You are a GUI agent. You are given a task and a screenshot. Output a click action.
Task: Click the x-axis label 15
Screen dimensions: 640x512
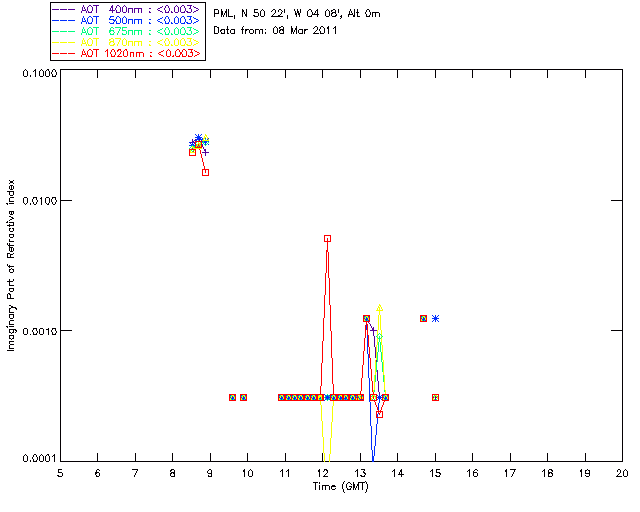pos(435,474)
